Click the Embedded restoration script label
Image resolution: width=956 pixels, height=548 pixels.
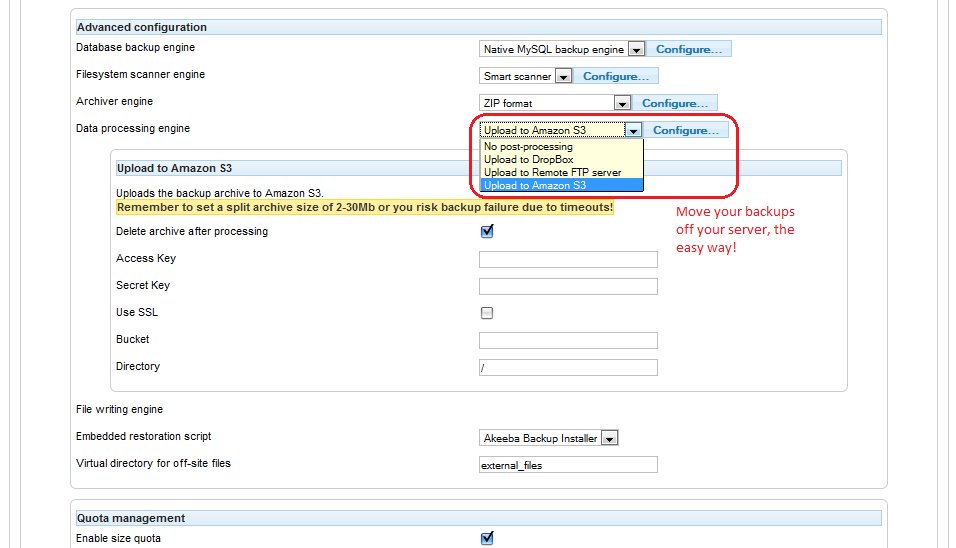[x=143, y=436]
